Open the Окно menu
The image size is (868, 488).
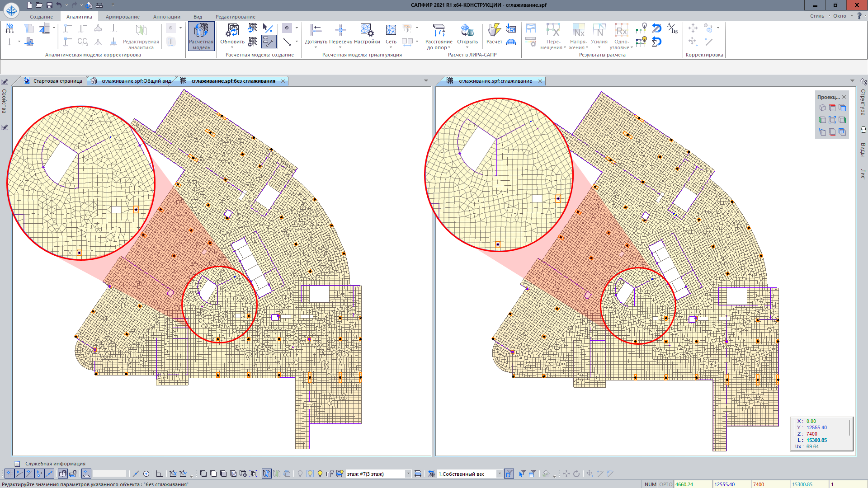pos(840,16)
